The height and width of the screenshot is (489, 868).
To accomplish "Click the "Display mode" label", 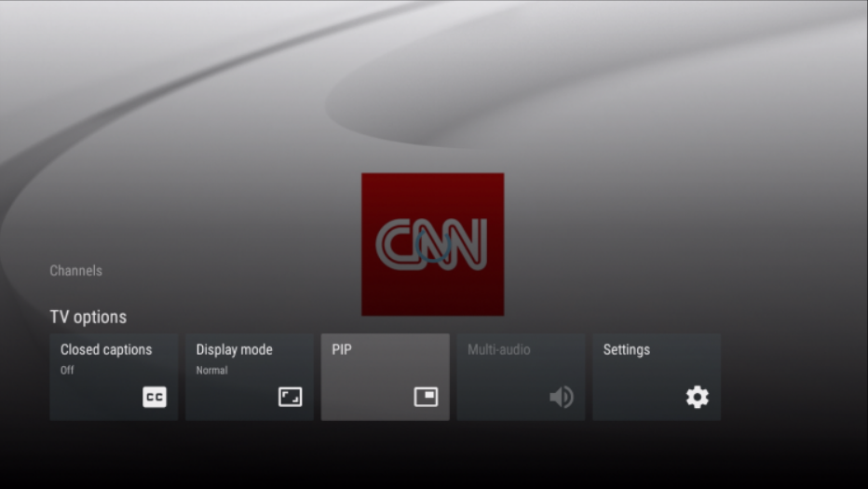I will coord(234,350).
